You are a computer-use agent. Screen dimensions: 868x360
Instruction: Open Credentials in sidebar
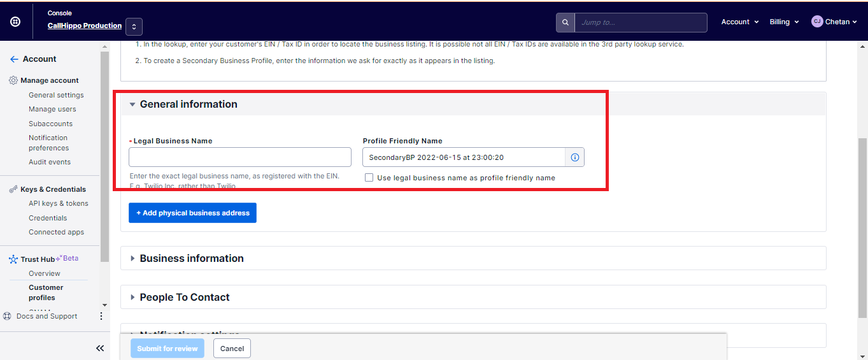coord(48,218)
